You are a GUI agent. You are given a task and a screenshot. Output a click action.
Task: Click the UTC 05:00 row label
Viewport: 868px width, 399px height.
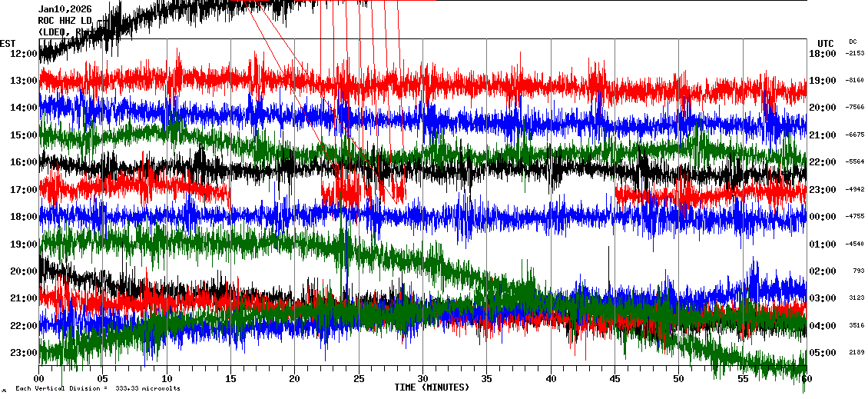[822, 353]
